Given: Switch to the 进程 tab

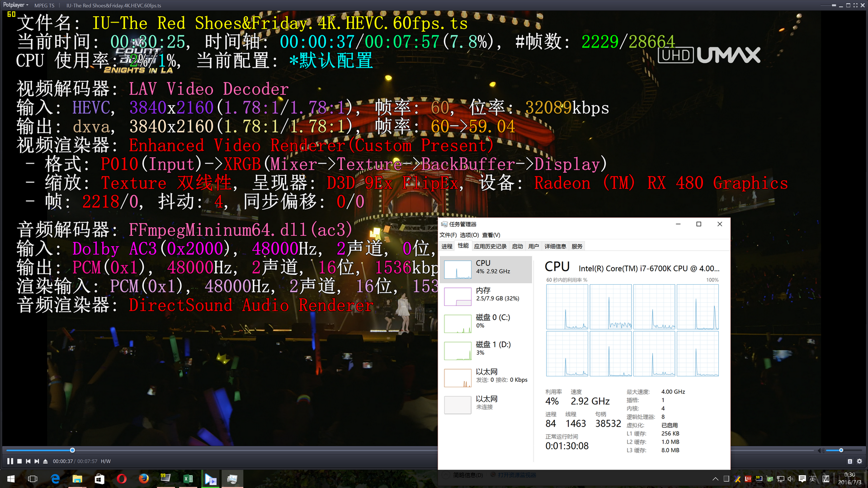Looking at the screenshot, I should coord(447,246).
